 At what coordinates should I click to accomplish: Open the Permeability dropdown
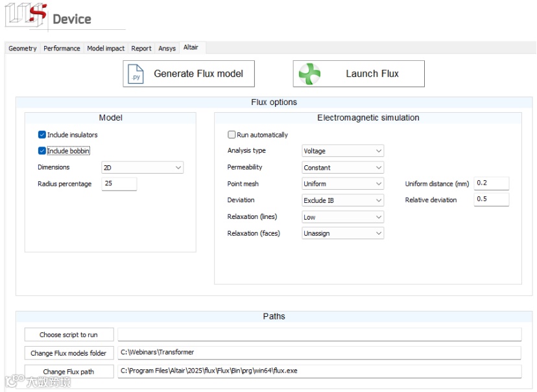click(x=343, y=168)
